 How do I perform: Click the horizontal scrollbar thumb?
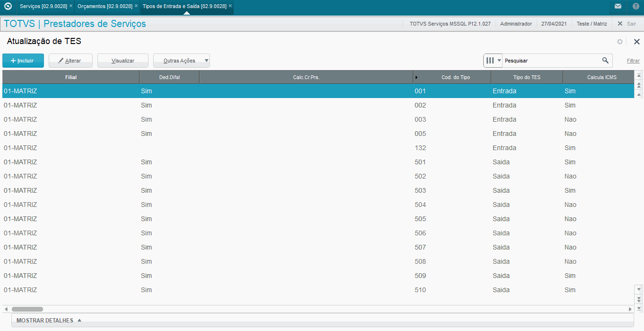(x=27, y=309)
